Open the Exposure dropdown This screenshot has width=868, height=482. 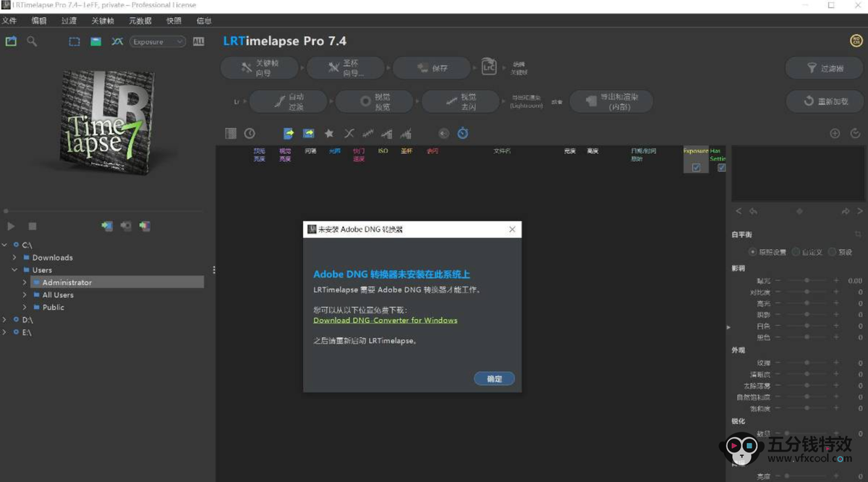[x=158, y=42]
